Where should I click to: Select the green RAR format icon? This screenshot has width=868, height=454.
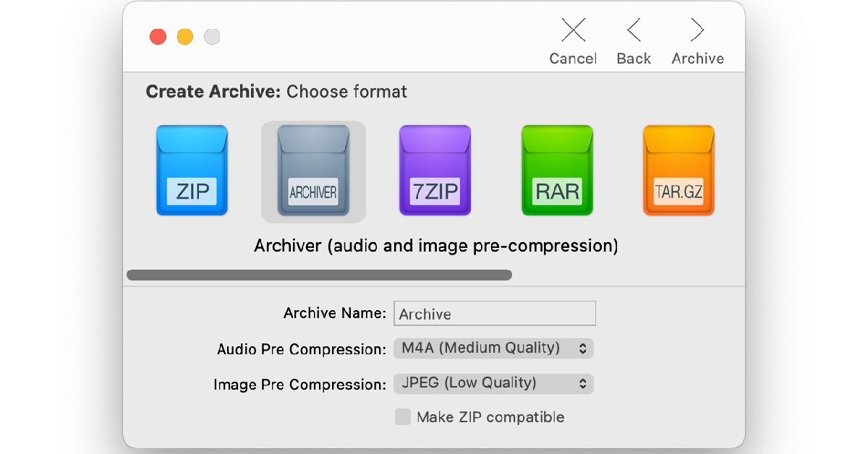coord(557,171)
